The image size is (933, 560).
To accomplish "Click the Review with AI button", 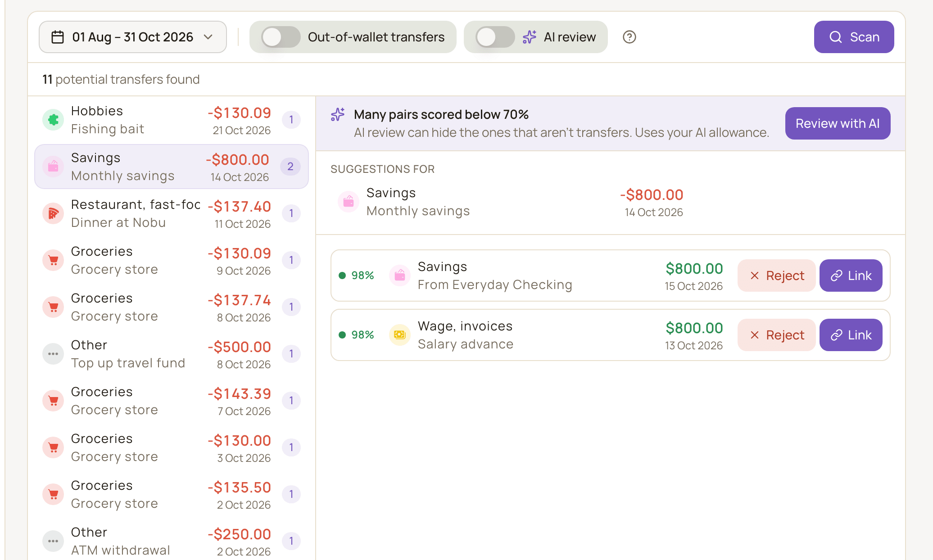I will [838, 123].
